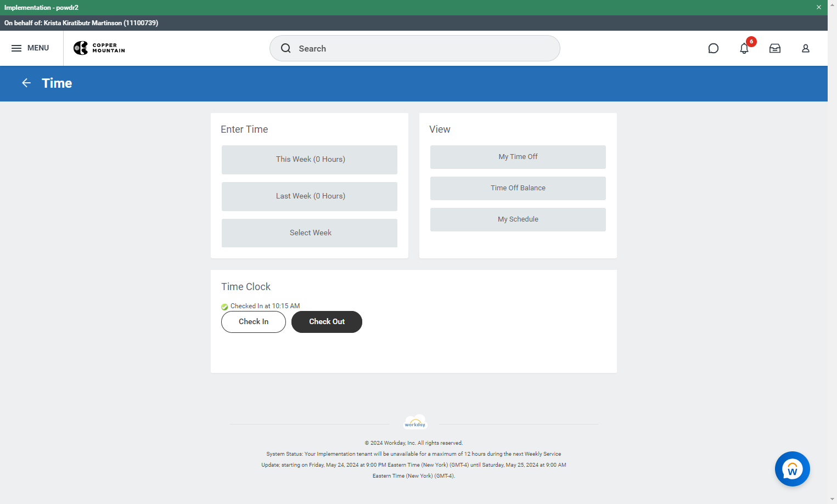Screen dimensions: 837x504
Task: Click the Check Out button
Action: [x=327, y=322]
